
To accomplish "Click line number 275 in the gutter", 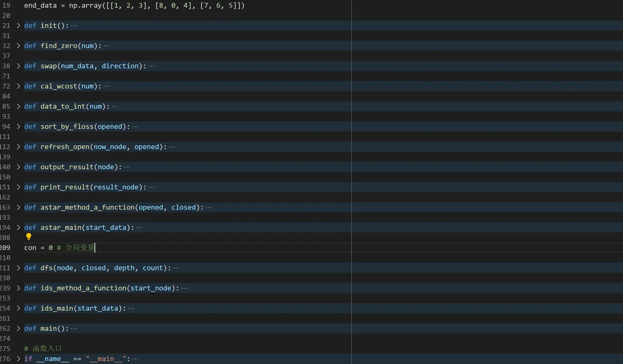I will tap(5, 348).
